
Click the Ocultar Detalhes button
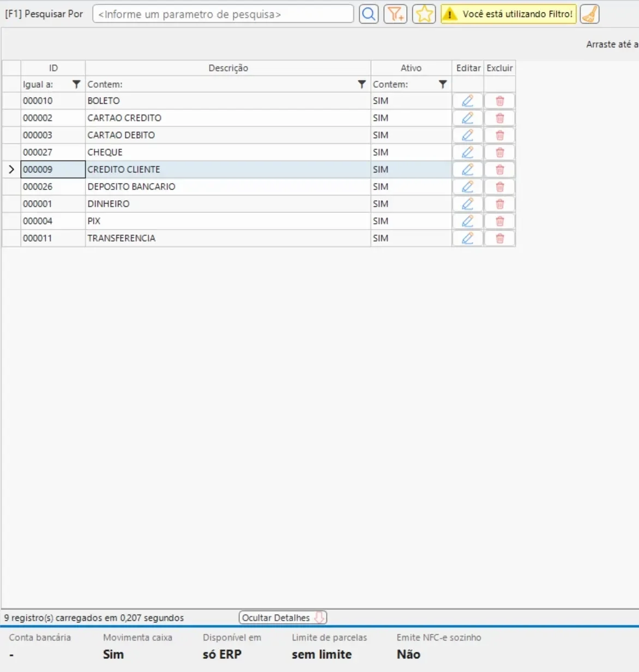(282, 618)
